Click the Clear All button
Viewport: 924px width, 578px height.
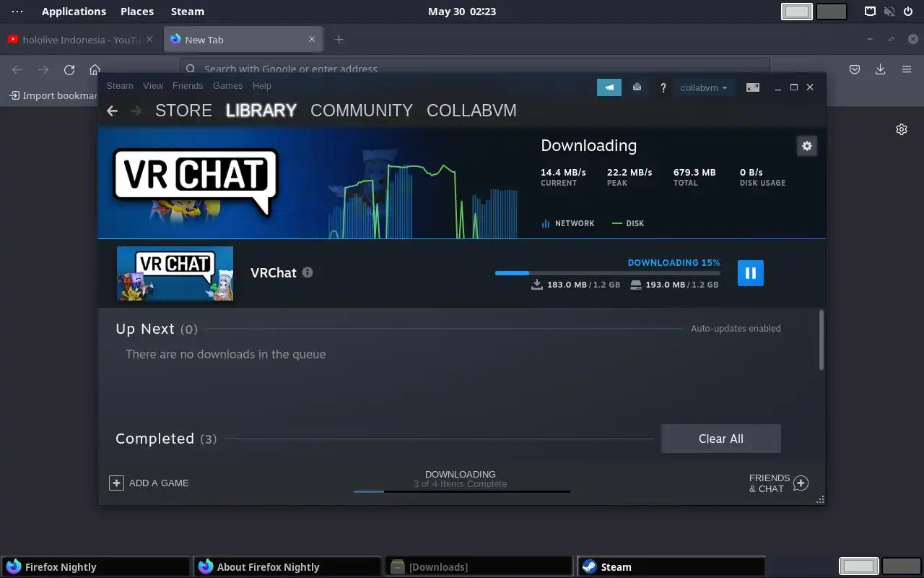(720, 439)
